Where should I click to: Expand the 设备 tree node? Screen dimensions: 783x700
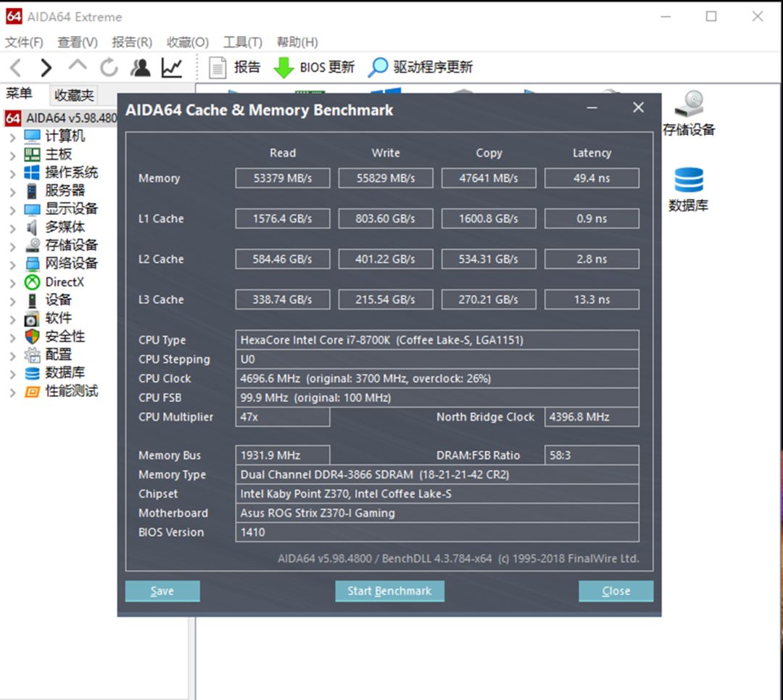click(x=12, y=301)
